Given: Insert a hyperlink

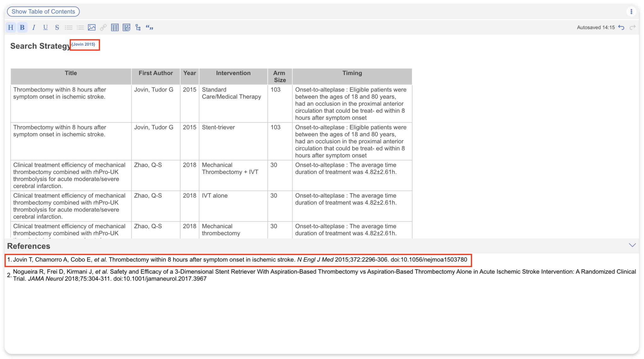Looking at the screenshot, I should click(103, 27).
